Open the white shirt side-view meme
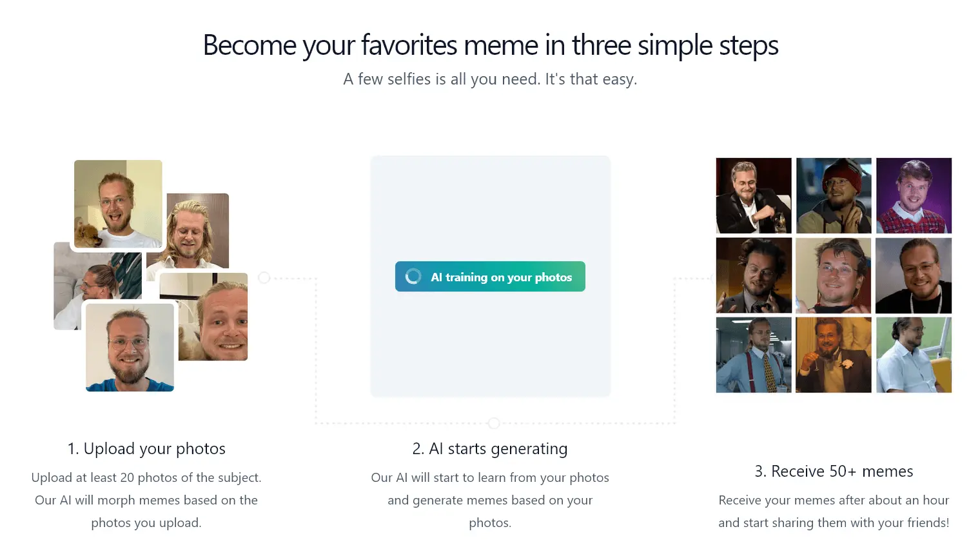 pos(914,355)
